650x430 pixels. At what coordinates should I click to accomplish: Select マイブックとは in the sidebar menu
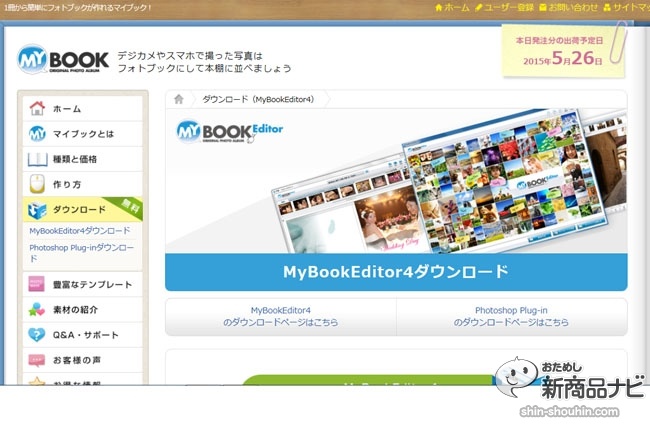tap(82, 134)
